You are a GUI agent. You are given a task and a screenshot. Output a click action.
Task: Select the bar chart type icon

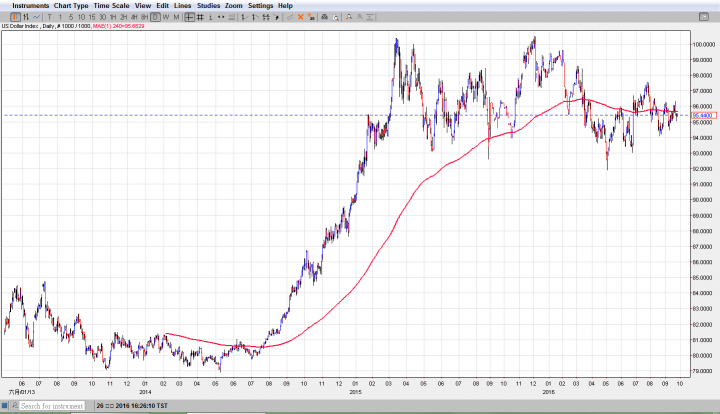(25, 17)
